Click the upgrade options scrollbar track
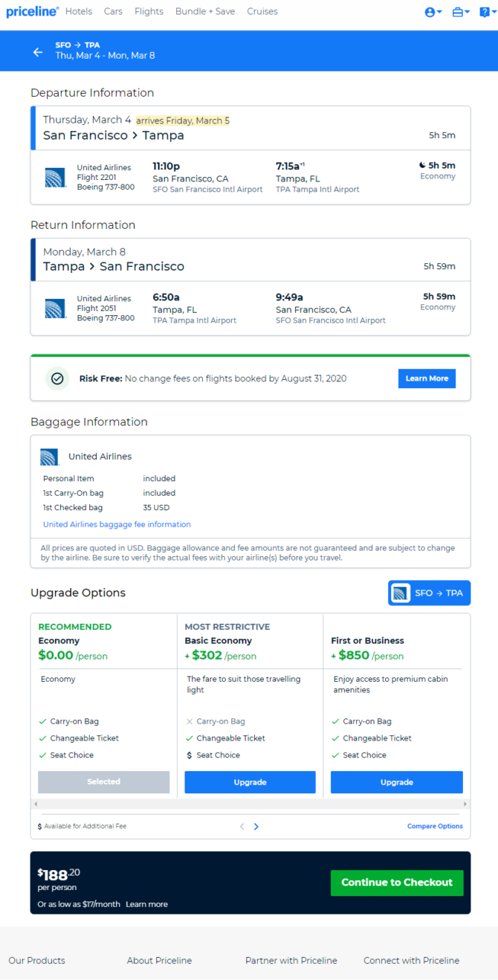Image resolution: width=498 pixels, height=980 pixels. click(250, 804)
